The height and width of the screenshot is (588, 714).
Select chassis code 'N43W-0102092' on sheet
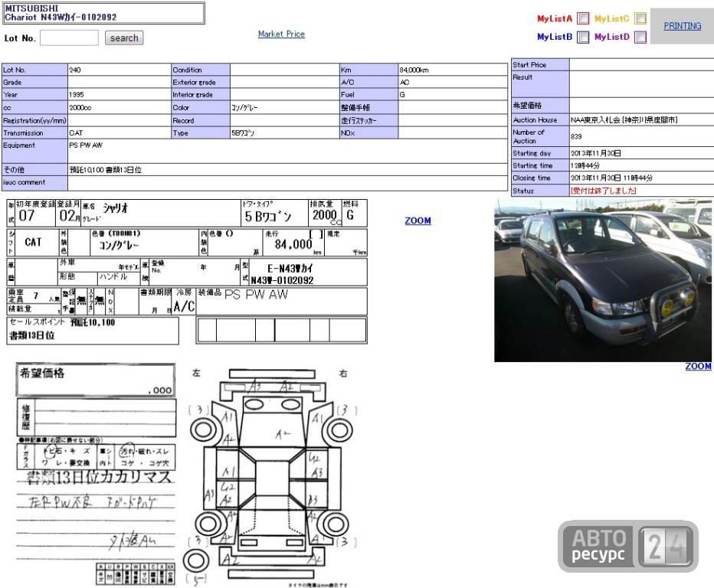pos(283,280)
